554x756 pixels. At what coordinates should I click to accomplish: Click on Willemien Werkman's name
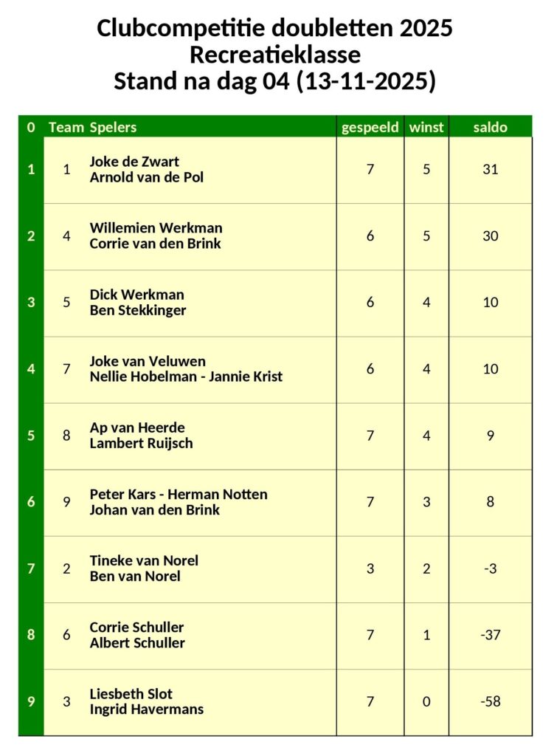156,228
